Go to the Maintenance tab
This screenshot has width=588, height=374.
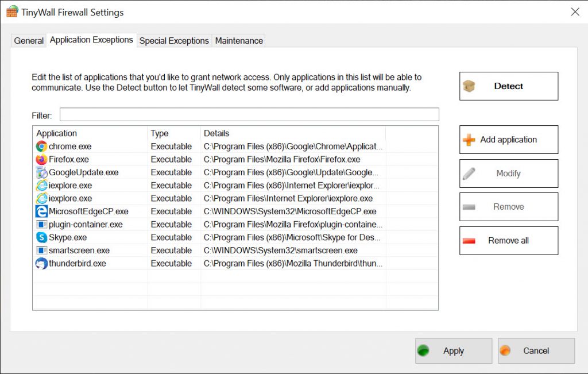[x=239, y=41]
